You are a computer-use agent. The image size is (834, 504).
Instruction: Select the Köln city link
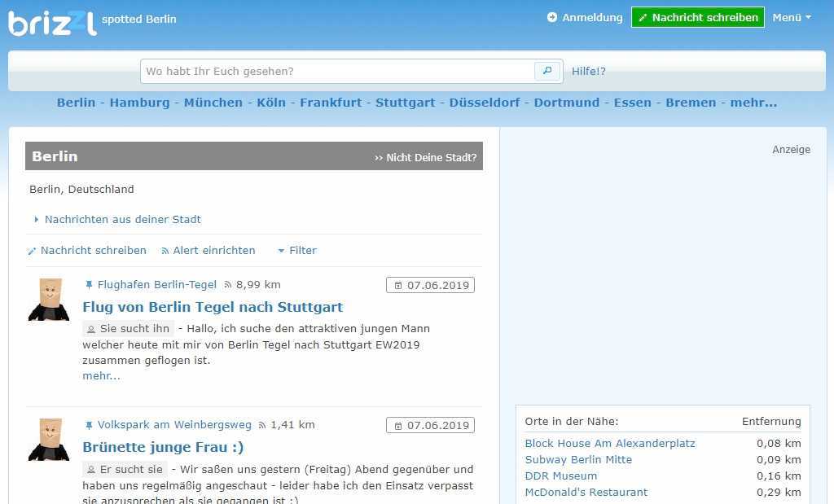(x=271, y=103)
